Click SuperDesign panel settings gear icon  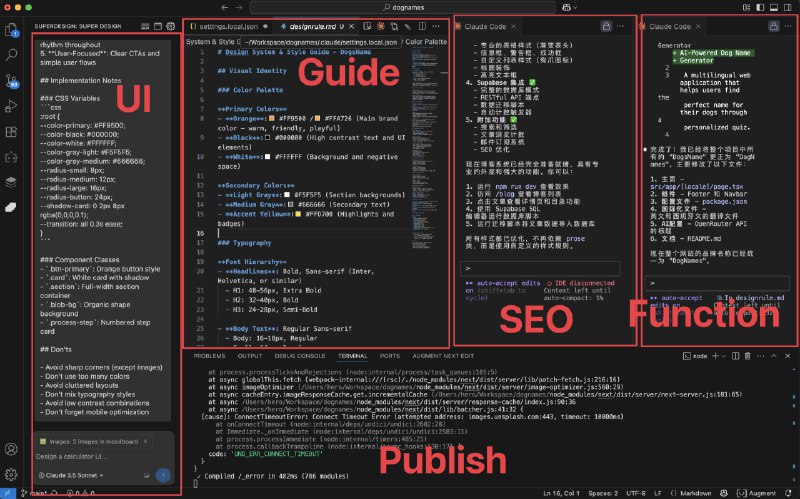pyautogui.click(x=171, y=26)
